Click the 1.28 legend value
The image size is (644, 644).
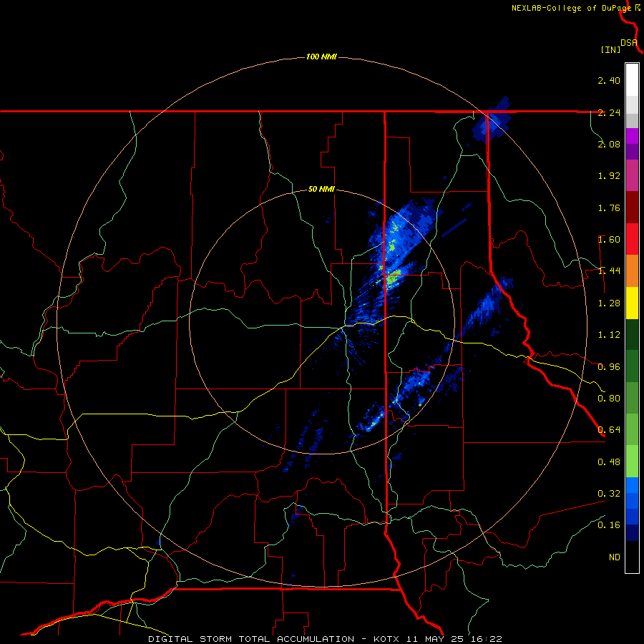point(609,303)
